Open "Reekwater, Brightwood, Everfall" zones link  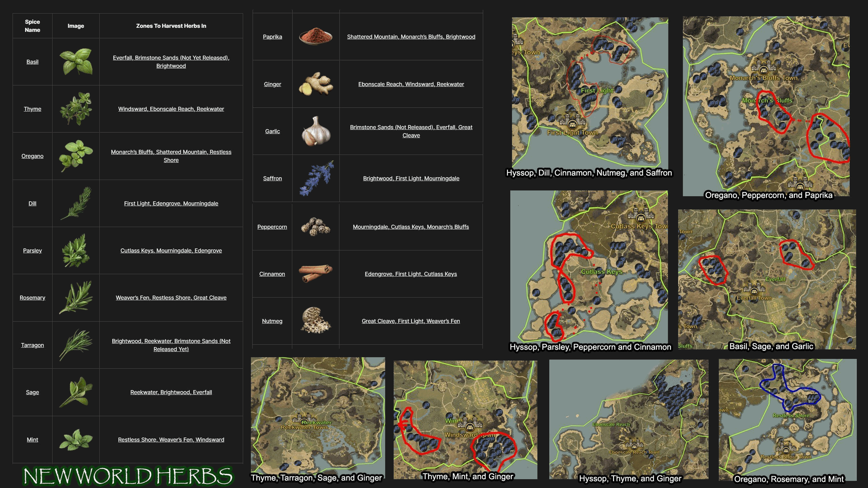171,392
